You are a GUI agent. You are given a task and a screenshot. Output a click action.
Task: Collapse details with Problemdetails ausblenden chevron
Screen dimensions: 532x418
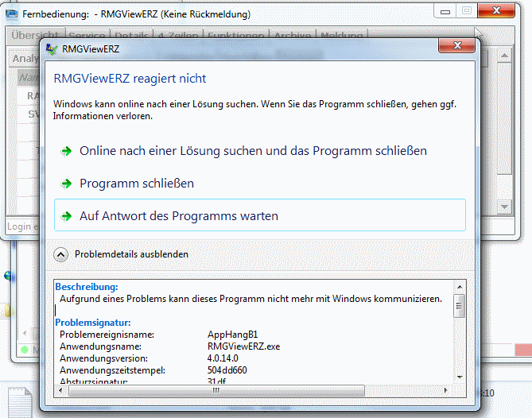[60, 254]
